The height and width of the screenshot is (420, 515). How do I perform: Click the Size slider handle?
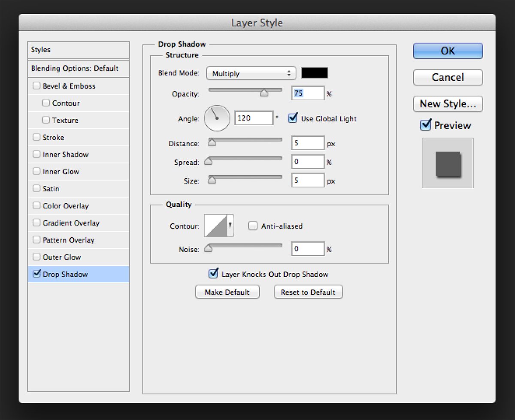[212, 180]
